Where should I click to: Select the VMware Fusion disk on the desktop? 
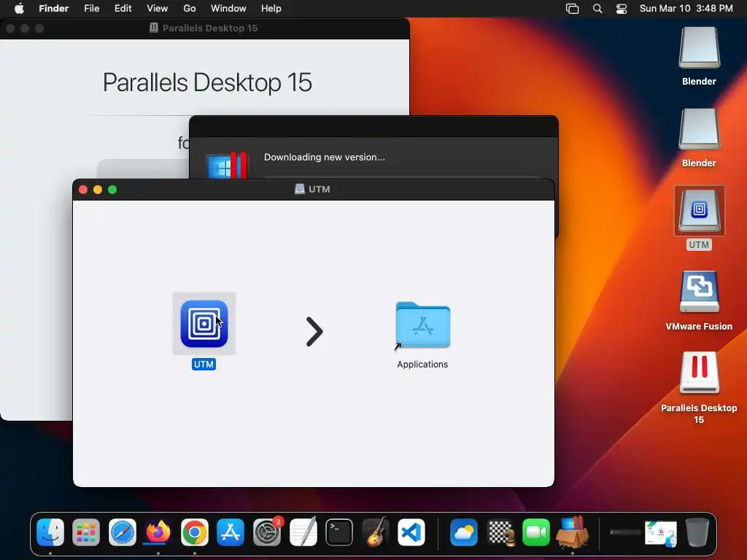pos(699,292)
